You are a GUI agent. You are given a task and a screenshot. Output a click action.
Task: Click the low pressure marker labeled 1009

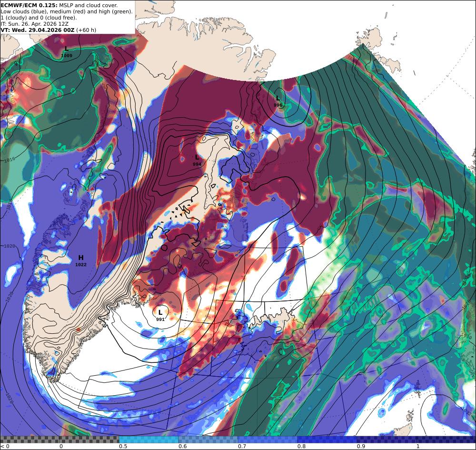coord(67,51)
